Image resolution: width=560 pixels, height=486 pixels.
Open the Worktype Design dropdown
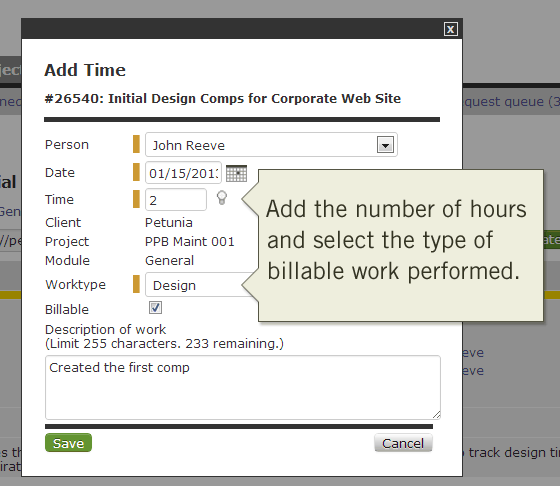pos(202,285)
